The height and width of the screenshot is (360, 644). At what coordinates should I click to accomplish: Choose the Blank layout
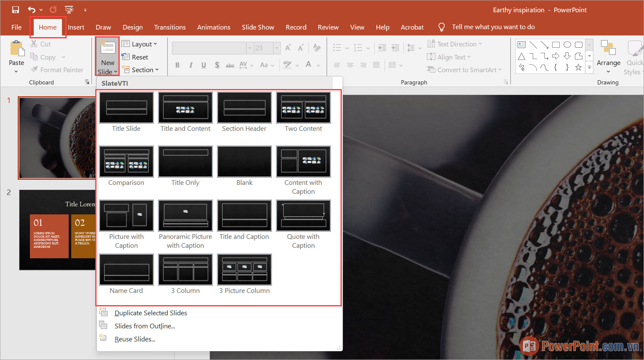(x=244, y=166)
